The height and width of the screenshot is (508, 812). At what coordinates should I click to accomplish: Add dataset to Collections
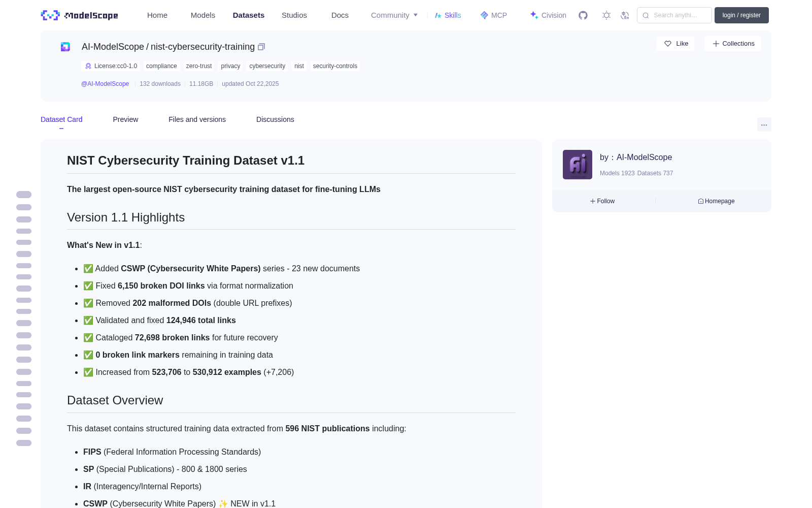[x=733, y=44]
